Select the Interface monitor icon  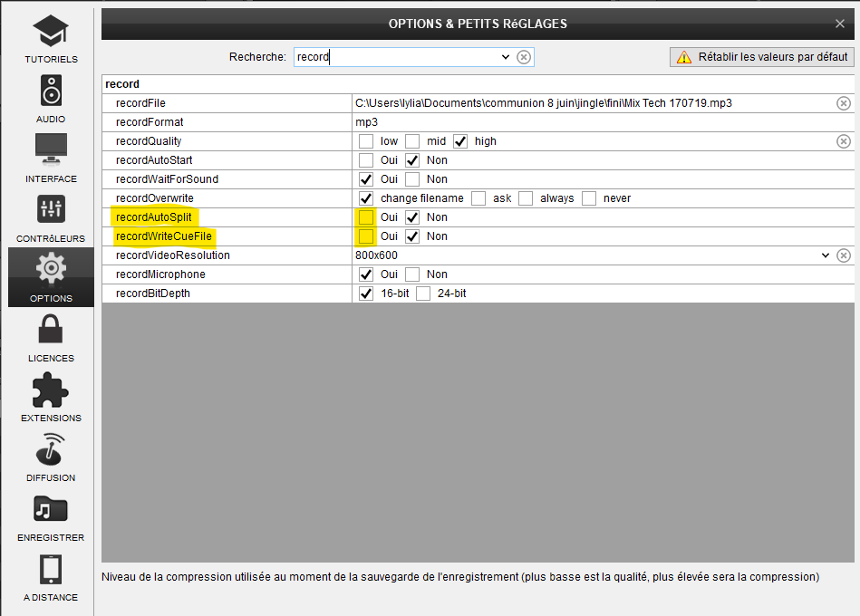(x=51, y=151)
